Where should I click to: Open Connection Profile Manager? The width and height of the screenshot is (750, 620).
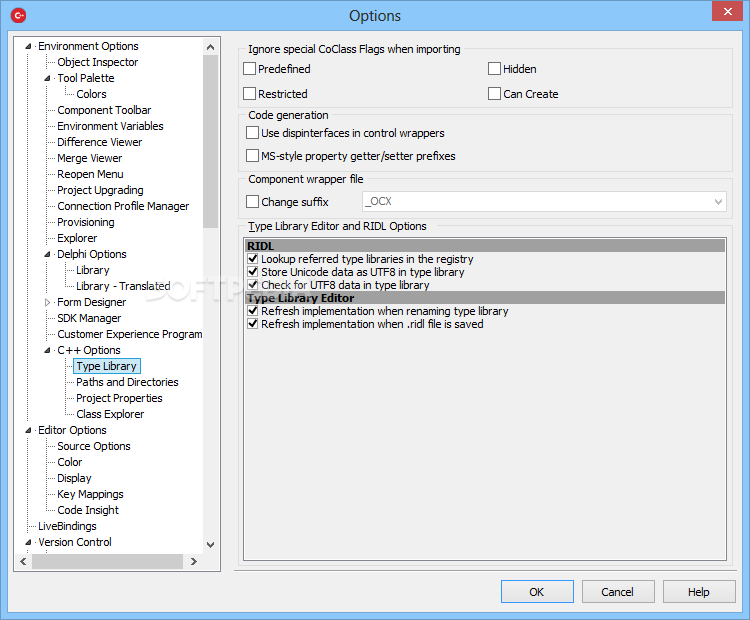click(123, 206)
